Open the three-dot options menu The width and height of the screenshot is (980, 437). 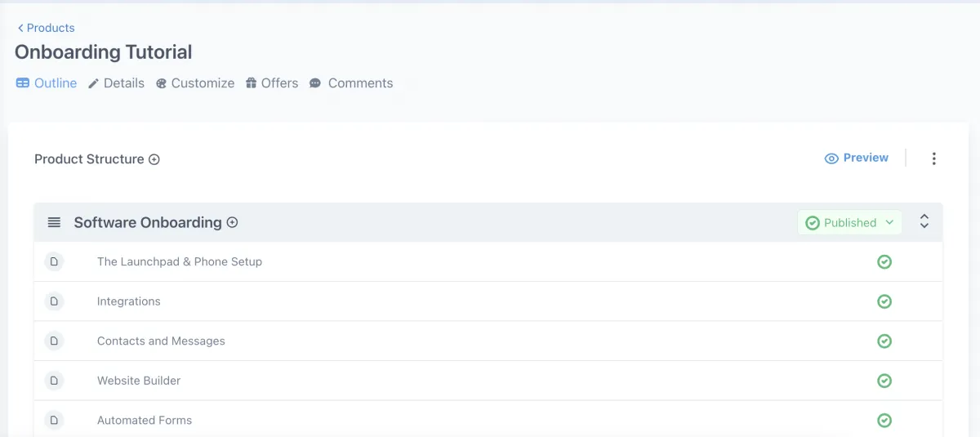pyautogui.click(x=934, y=158)
